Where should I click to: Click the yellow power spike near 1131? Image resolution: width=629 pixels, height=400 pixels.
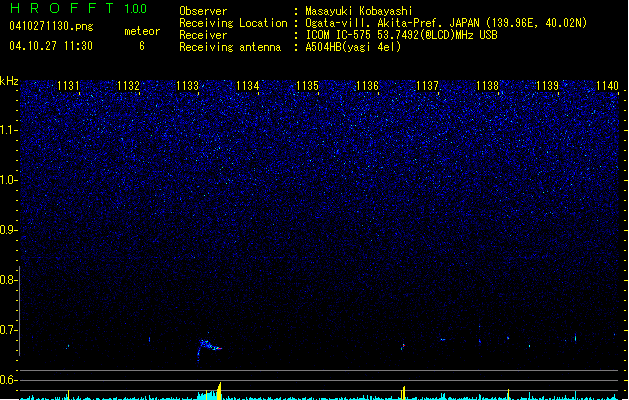click(x=69, y=394)
